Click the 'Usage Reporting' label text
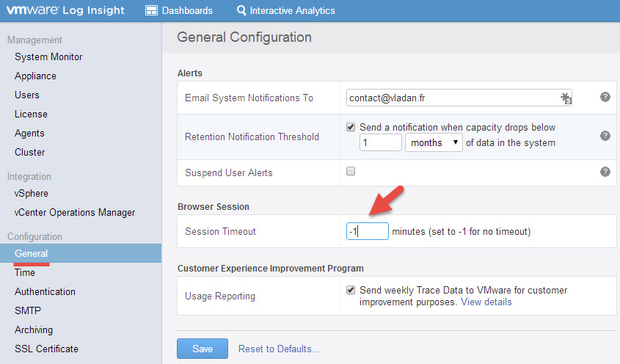 pos(220,296)
